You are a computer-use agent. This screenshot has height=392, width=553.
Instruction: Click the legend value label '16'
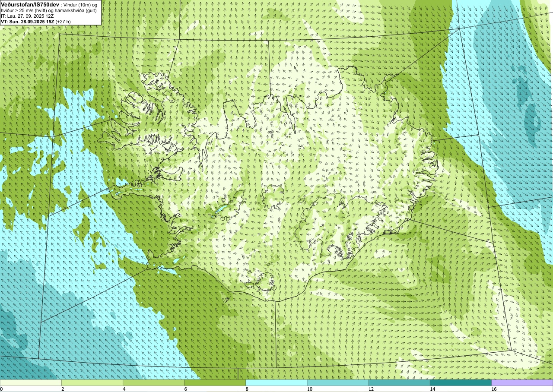tap(494, 389)
